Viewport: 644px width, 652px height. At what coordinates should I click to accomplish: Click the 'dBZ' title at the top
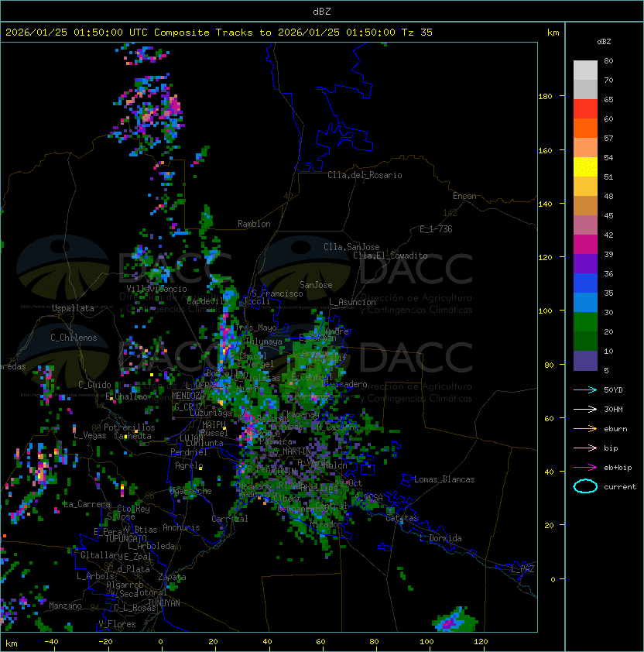[322, 12]
